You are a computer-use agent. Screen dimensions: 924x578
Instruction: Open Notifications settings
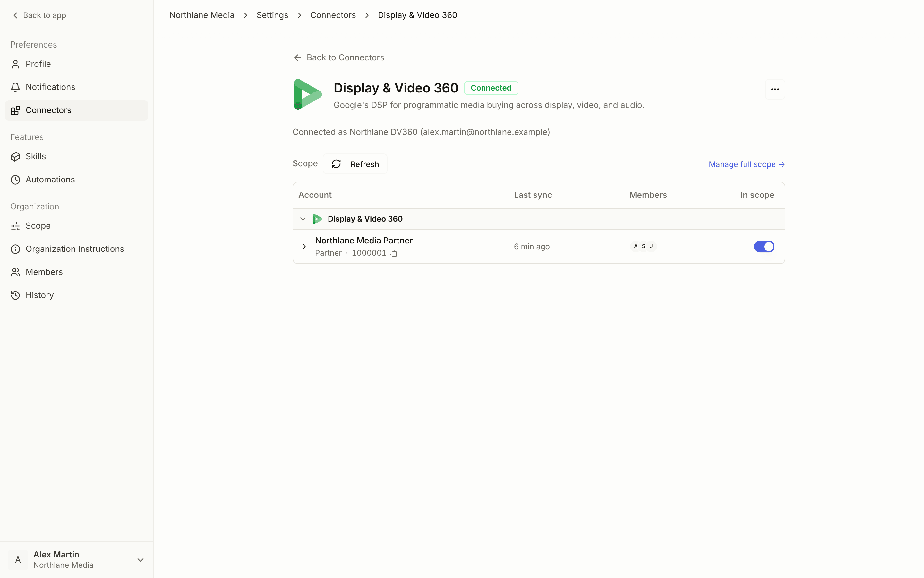coord(77,87)
